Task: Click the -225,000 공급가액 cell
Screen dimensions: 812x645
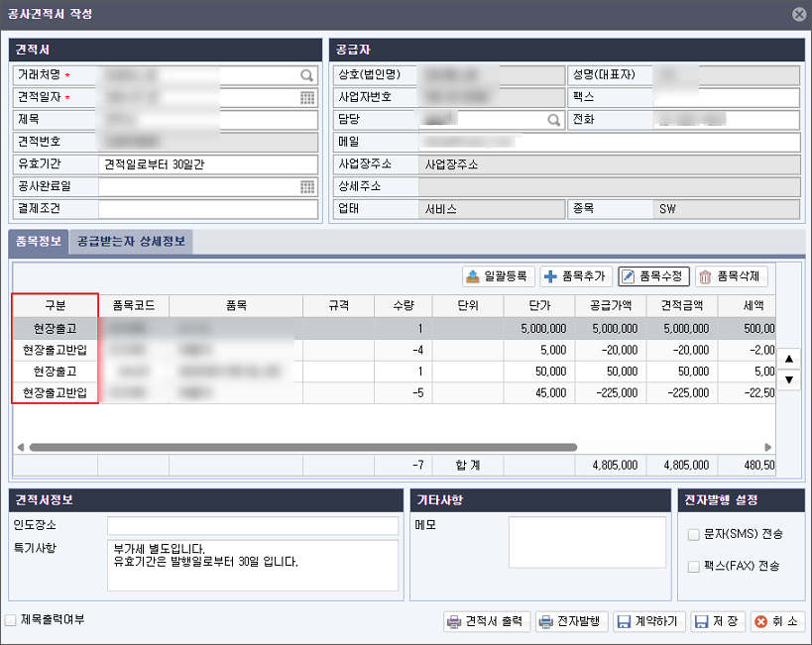Action: [611, 393]
